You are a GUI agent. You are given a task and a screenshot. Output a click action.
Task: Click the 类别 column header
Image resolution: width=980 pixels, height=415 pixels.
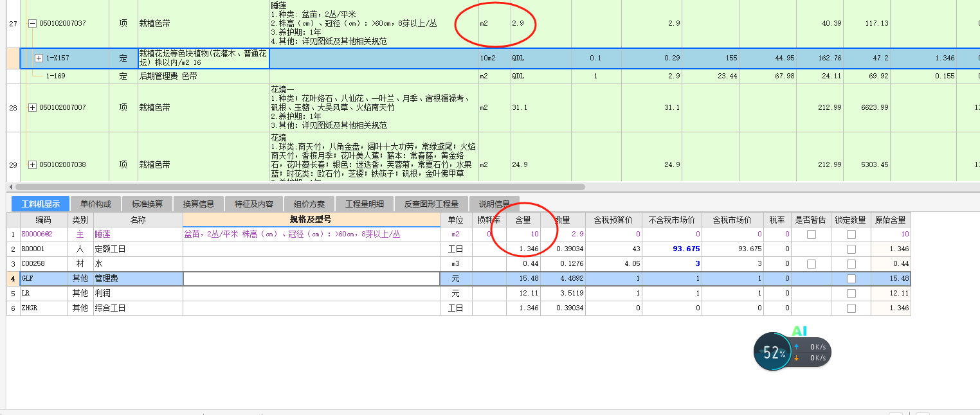80,220
